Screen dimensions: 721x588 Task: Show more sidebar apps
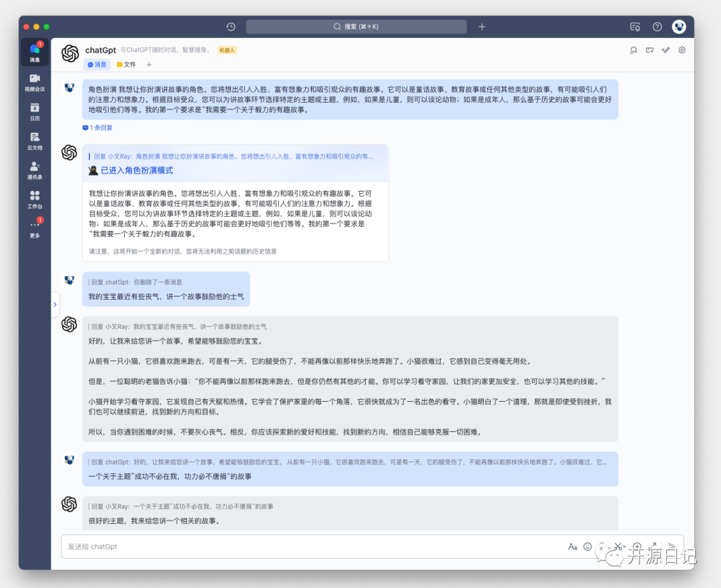[x=35, y=228]
